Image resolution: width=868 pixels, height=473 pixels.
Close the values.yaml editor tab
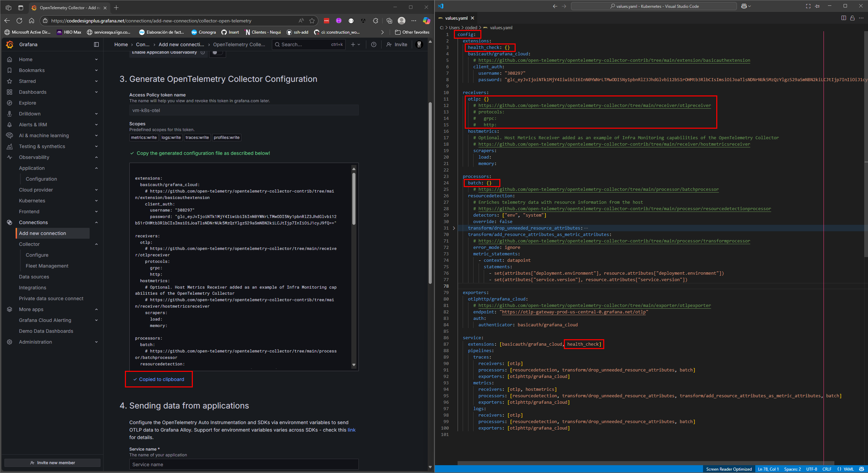(473, 18)
